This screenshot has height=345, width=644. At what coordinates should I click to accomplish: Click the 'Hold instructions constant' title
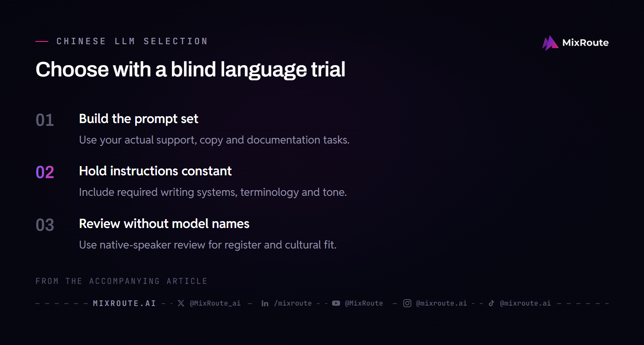click(155, 171)
